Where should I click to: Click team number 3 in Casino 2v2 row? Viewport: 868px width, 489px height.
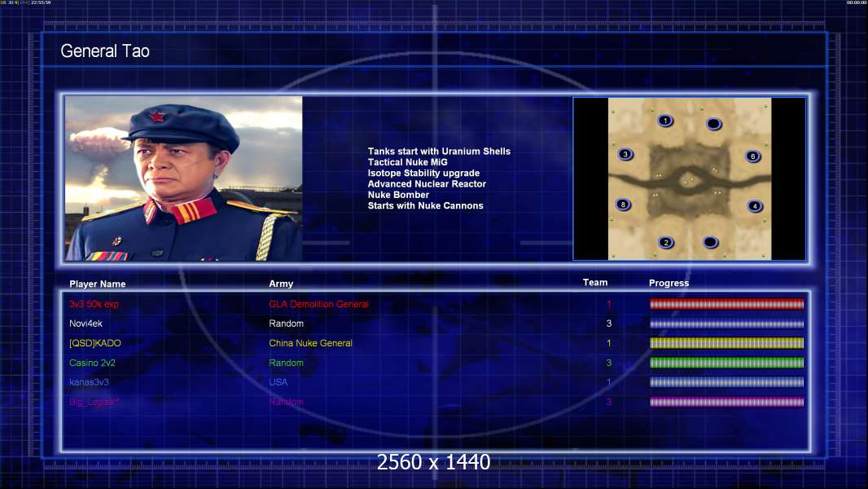coord(609,363)
